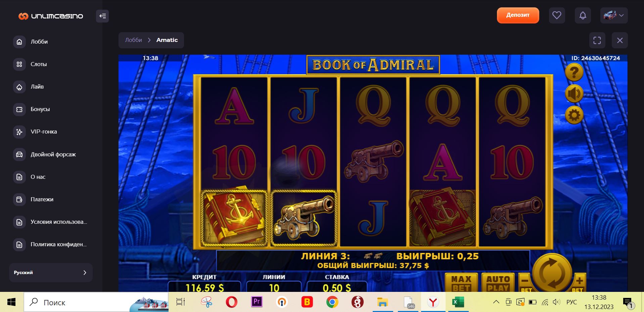The height and width of the screenshot is (312, 644).
Task: Select the MAX BET button
Action: tap(461, 283)
